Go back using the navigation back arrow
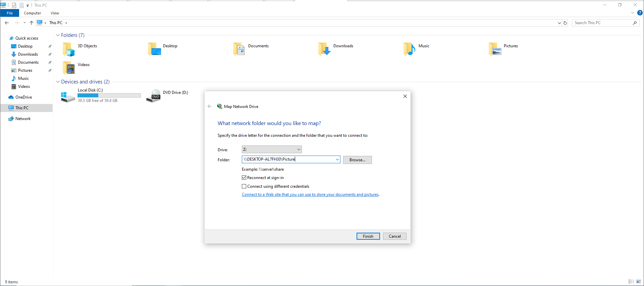644x286 pixels. point(7,23)
